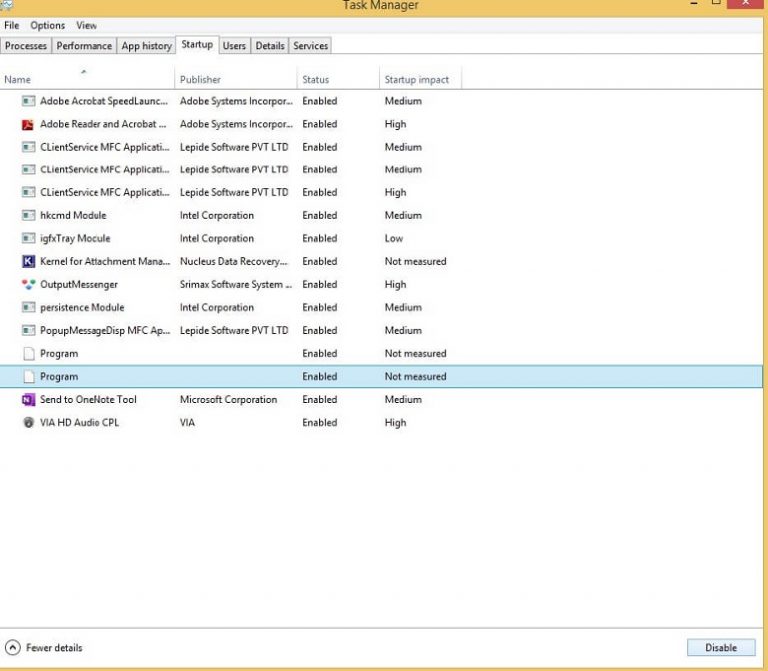This screenshot has width=768, height=671.
Task: Click Intel Corporation in the persistence Module row
Action: (x=216, y=308)
